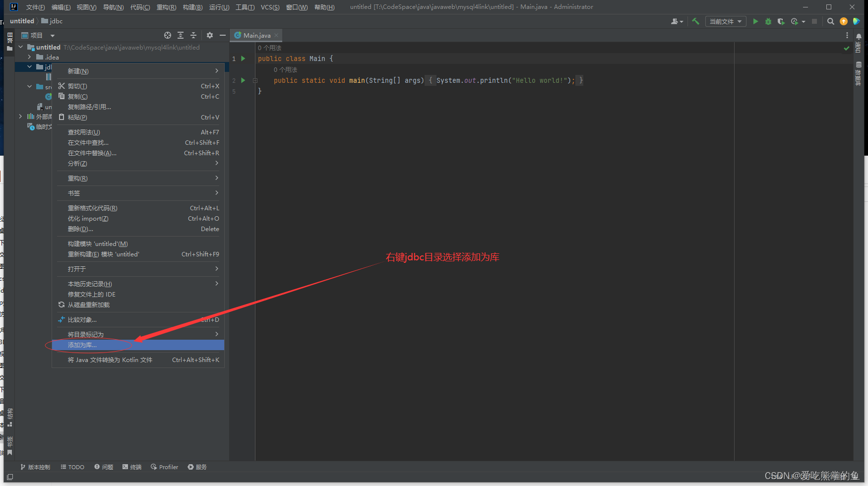This screenshot has width=868, height=486.
Task: Click run gutter arrow beside class Main
Action: [x=243, y=59]
